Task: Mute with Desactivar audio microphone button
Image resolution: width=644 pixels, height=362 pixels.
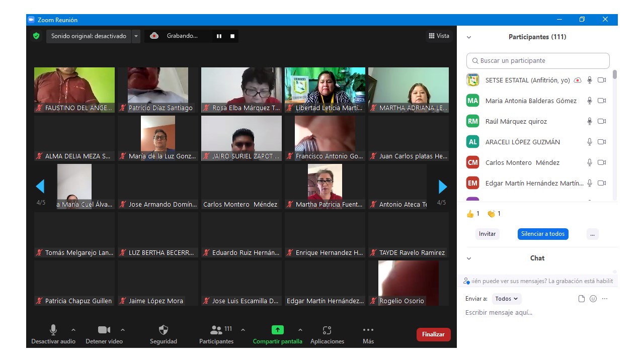Action: pyautogui.click(x=53, y=334)
